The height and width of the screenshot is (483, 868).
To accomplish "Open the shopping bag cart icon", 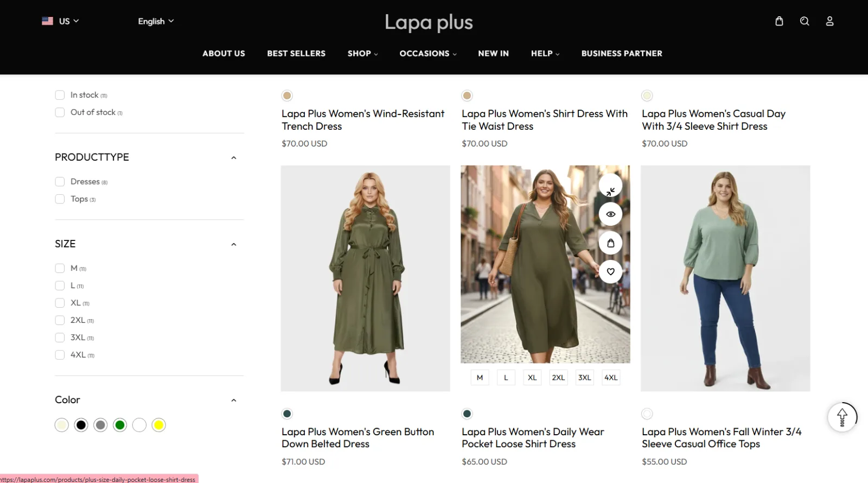I will click(x=779, y=21).
